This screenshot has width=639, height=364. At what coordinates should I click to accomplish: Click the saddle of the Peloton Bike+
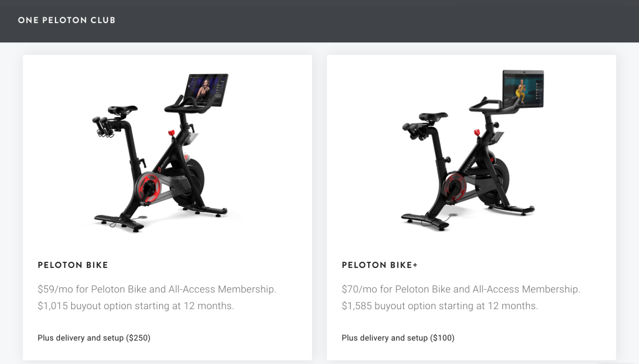click(433, 117)
